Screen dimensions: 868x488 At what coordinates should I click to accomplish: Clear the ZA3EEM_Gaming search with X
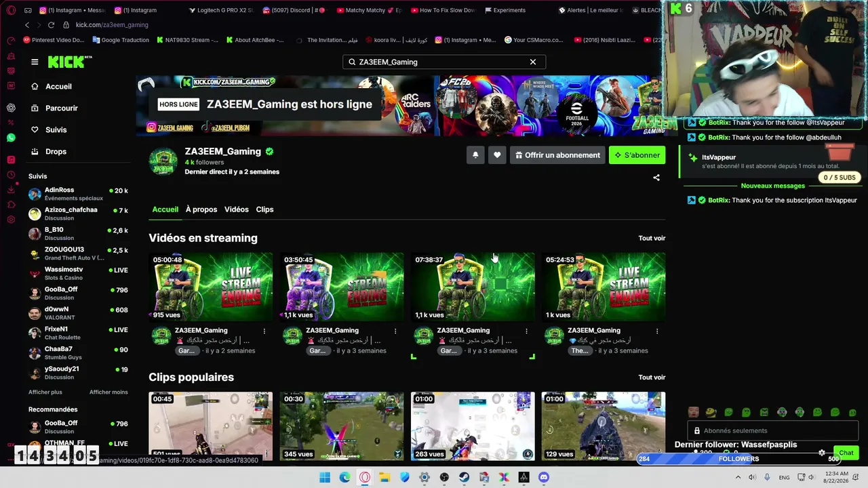(533, 62)
